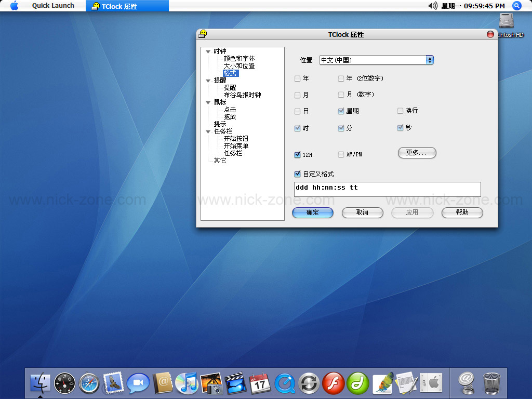Click TClock 属性 taskbar item
Viewport: 532px width, 399px height.
127,6
